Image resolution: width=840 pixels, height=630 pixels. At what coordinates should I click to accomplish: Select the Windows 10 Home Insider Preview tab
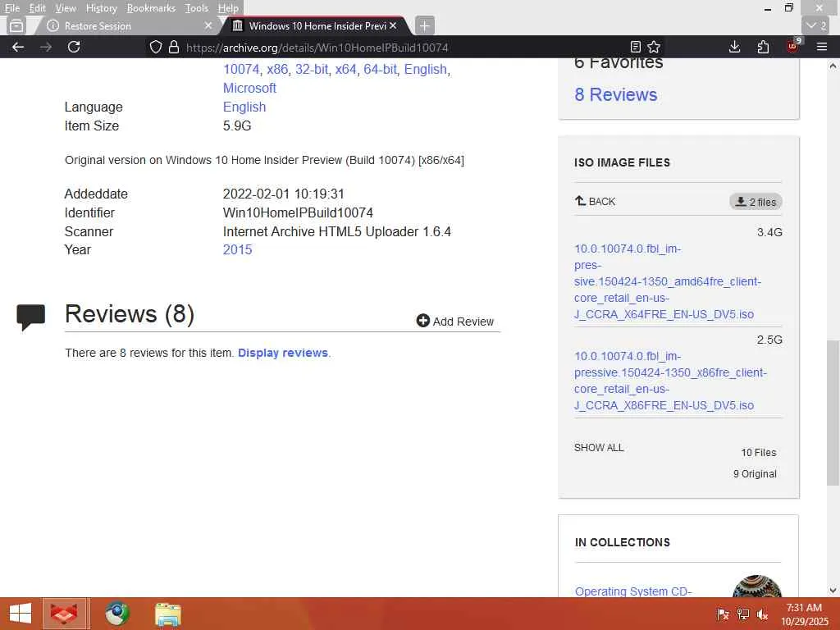pos(317,25)
